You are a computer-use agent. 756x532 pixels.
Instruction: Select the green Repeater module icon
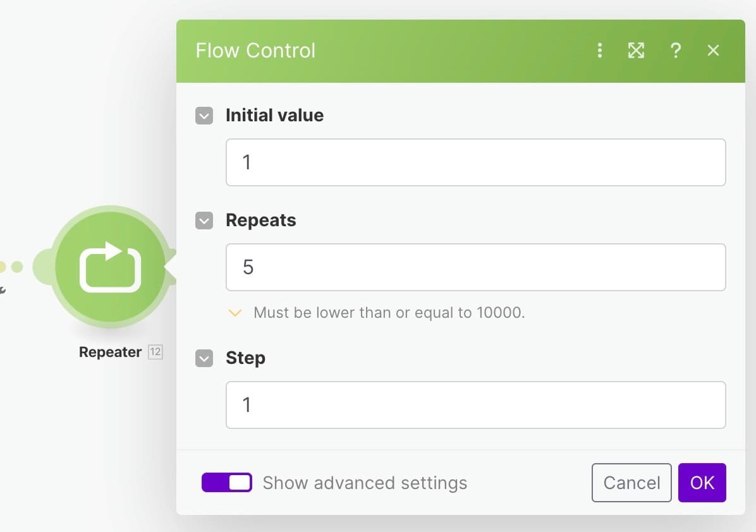[111, 267]
